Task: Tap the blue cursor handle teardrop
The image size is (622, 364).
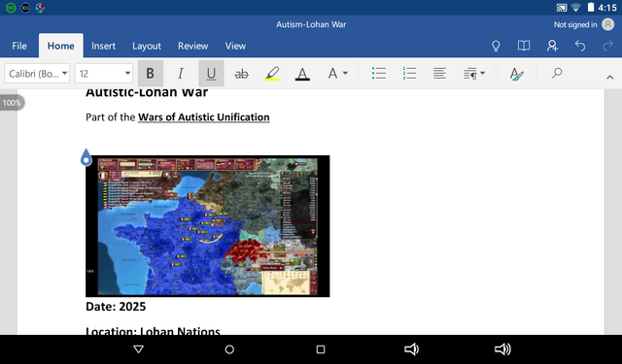Action: pos(86,157)
